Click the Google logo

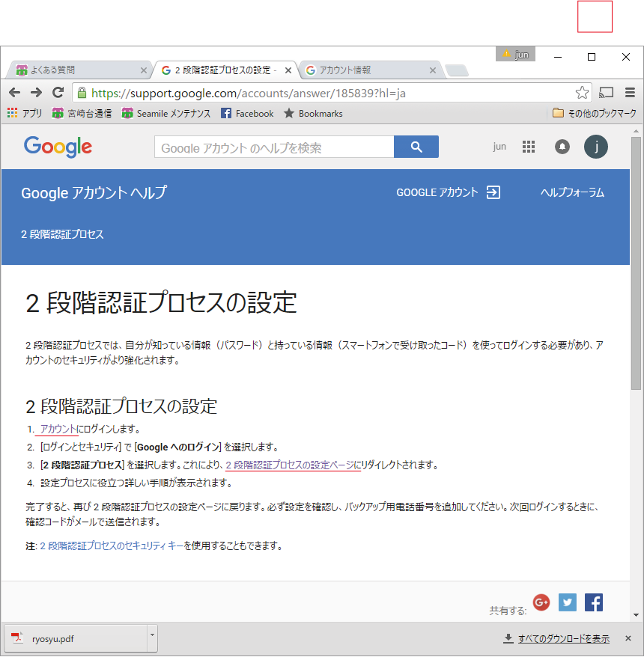coord(58,147)
